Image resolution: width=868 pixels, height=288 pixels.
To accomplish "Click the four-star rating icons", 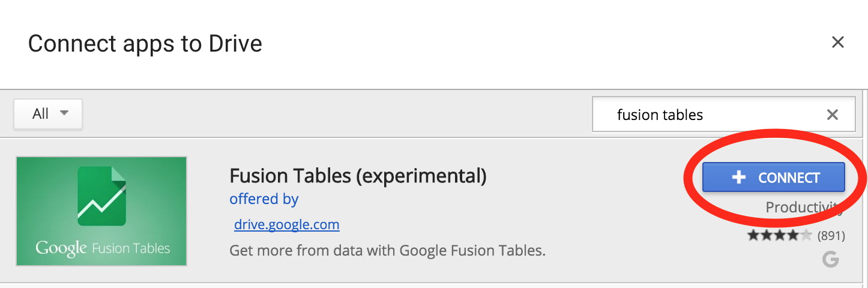I will tap(780, 235).
